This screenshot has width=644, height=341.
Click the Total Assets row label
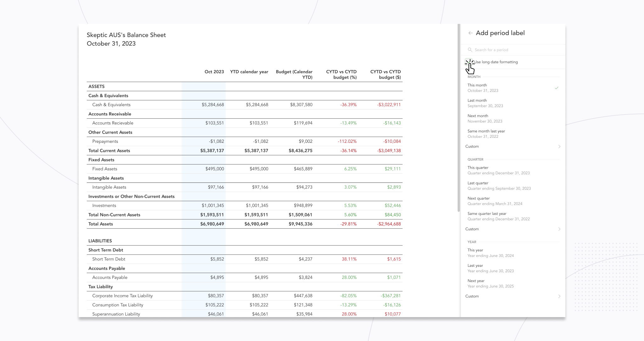tap(101, 224)
